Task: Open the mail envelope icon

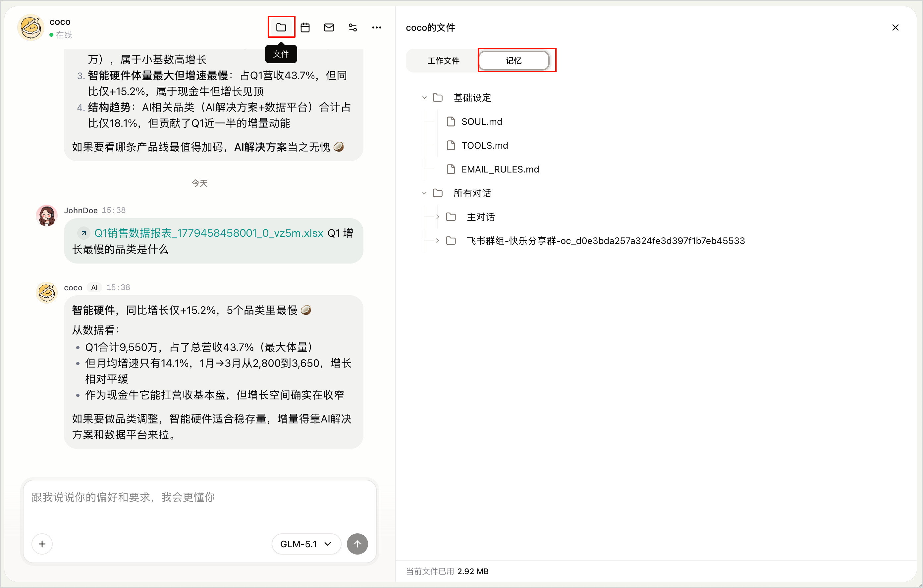Action: pos(329,27)
